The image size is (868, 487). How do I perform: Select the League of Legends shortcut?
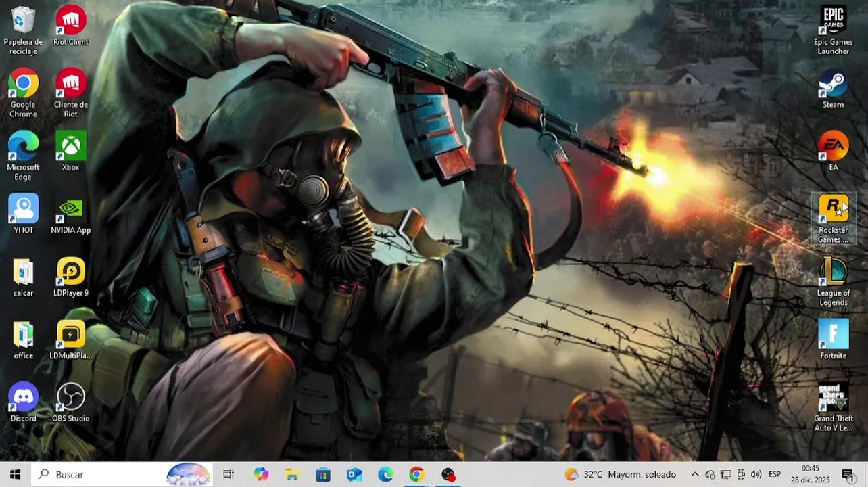(834, 281)
